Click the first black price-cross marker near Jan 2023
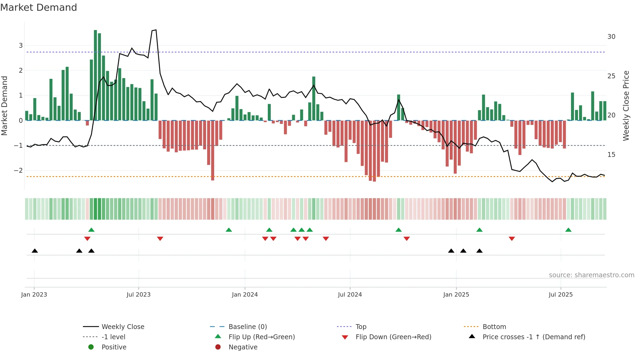Viewport: 644px width, 362px height. 35,251
